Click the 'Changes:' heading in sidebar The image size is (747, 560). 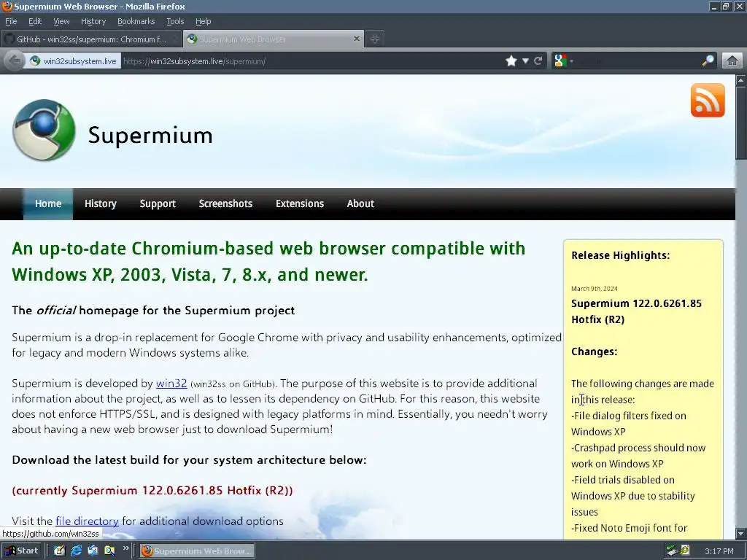click(594, 351)
